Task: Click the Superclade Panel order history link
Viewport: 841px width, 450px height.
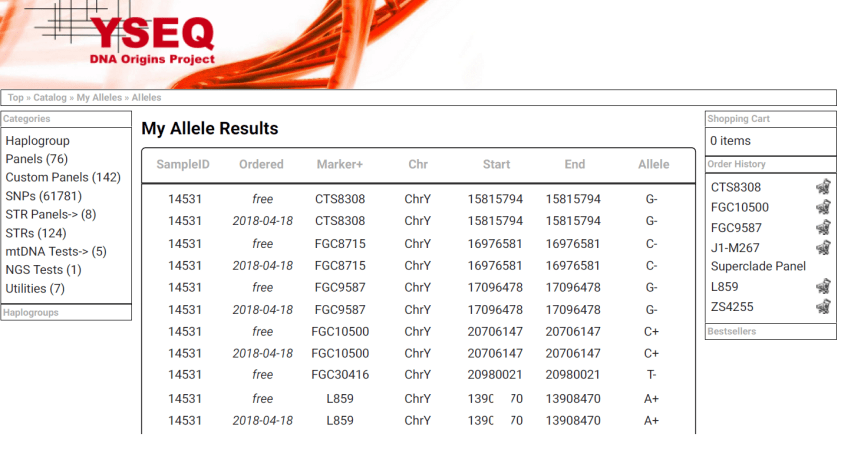Action: (x=758, y=267)
